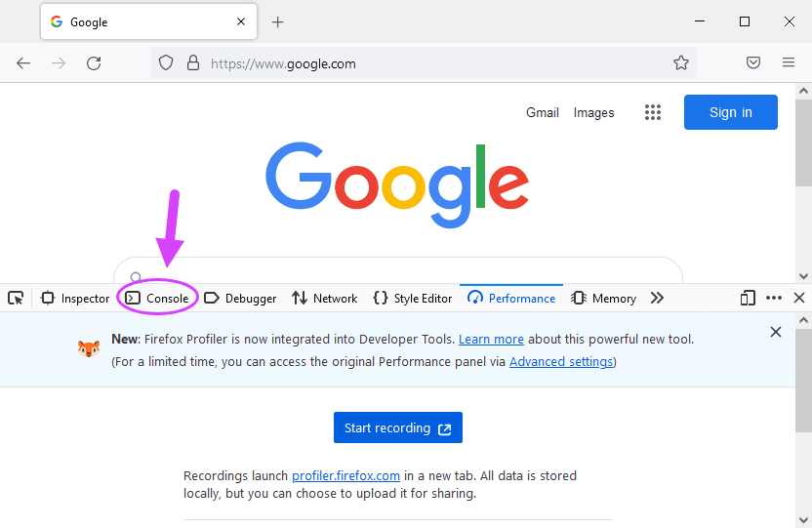Click the DevTools scrollbar down arrow

coord(803,520)
